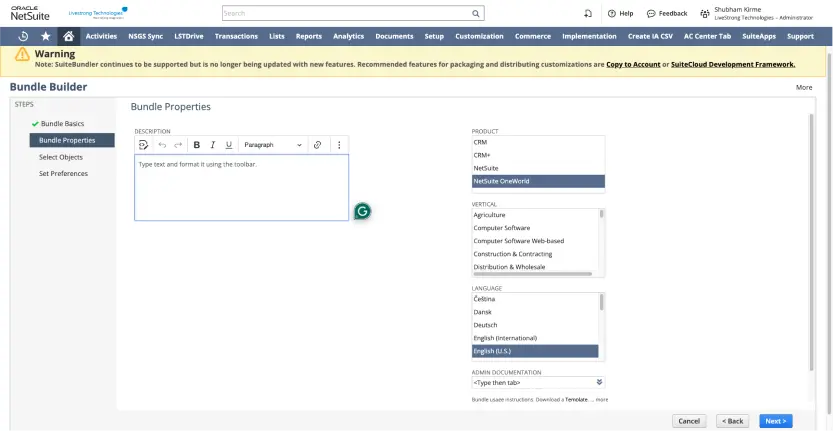Open the Create IA CSV menu

[x=650, y=36]
